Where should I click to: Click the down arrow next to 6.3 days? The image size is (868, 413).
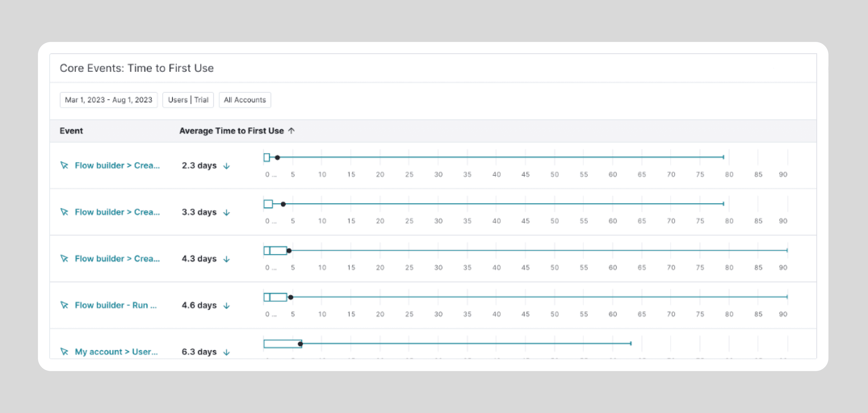tap(227, 352)
